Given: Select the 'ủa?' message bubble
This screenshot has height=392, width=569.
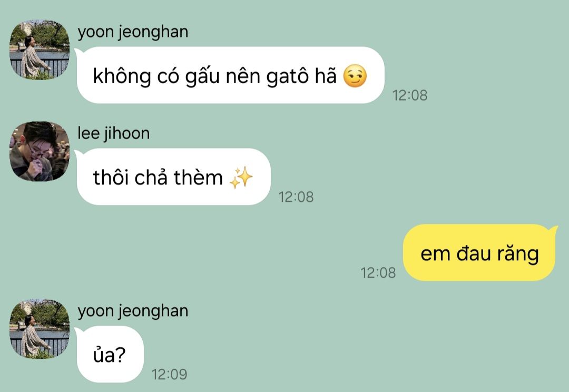Looking at the screenshot, I should click(110, 354).
